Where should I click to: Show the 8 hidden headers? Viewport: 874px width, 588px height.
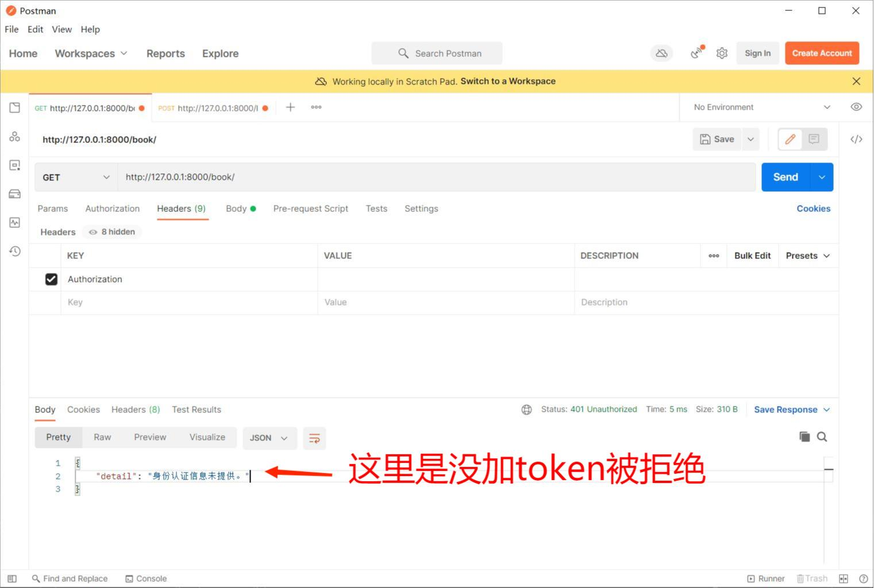click(x=112, y=232)
